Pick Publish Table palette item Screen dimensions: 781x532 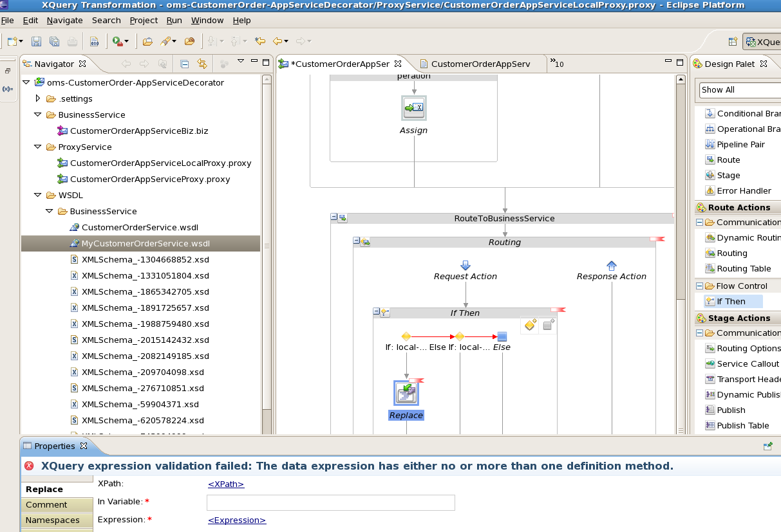click(737, 425)
